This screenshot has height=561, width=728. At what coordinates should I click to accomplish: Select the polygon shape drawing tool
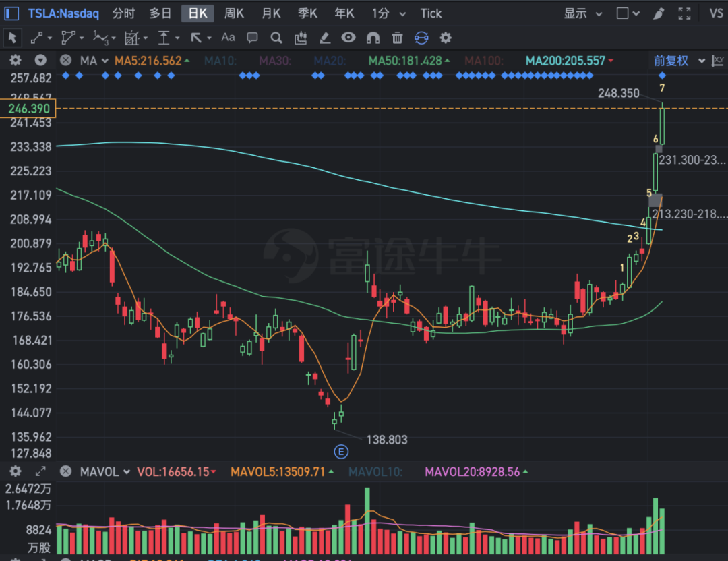(x=68, y=38)
